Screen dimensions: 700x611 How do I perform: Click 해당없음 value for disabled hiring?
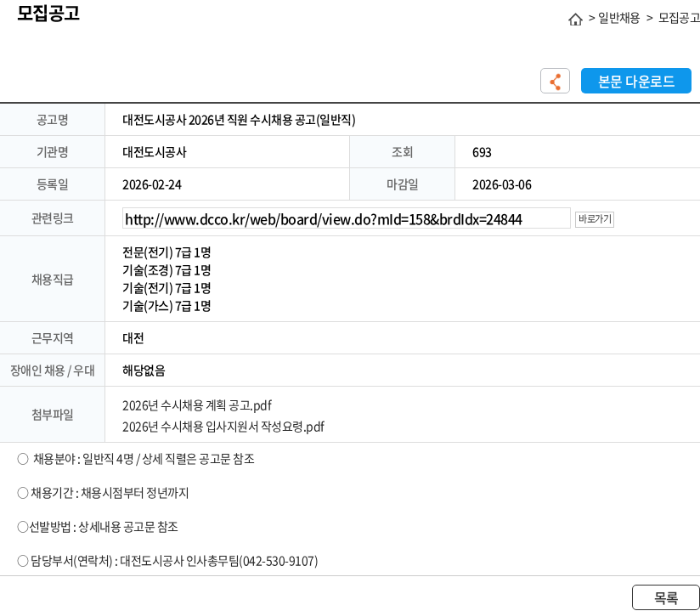(144, 371)
